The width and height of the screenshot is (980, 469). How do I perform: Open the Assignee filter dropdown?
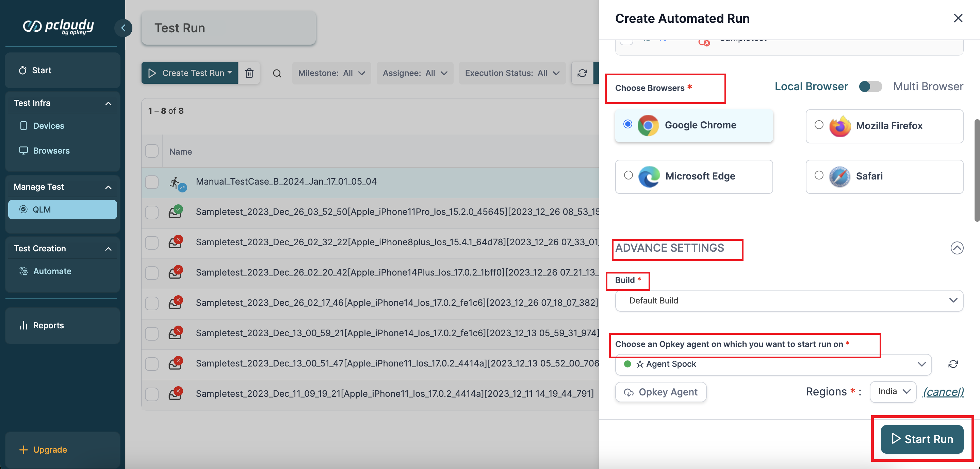tap(415, 73)
